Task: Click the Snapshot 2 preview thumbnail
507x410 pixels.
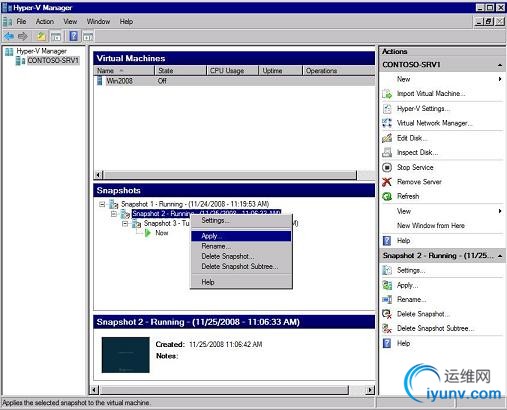Action: (126, 355)
